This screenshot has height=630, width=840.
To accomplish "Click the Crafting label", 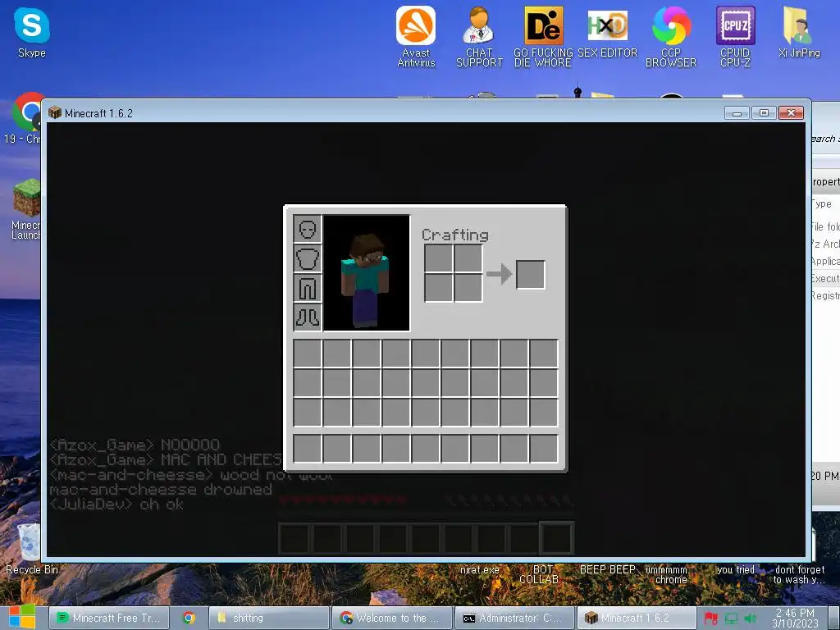I will click(x=455, y=235).
